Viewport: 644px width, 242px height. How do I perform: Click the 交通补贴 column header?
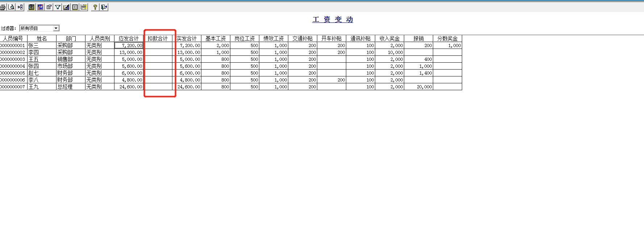[x=302, y=38]
